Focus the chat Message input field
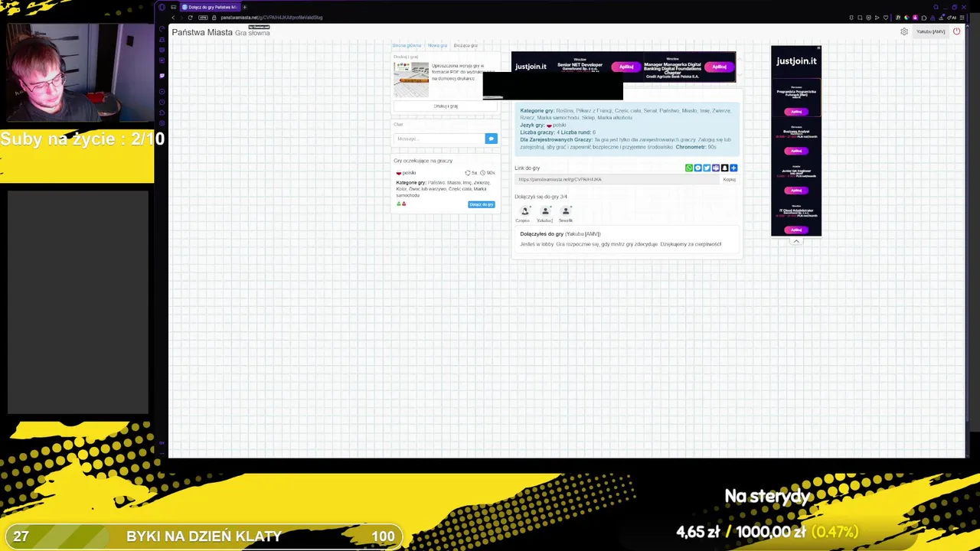Screen dimensions: 980x551 click(439, 139)
